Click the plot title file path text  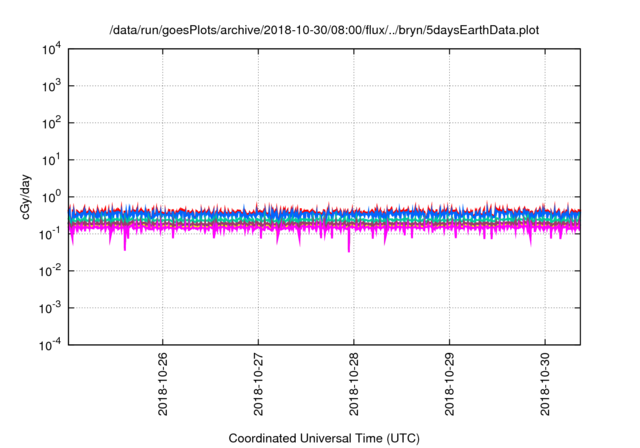(324, 30)
